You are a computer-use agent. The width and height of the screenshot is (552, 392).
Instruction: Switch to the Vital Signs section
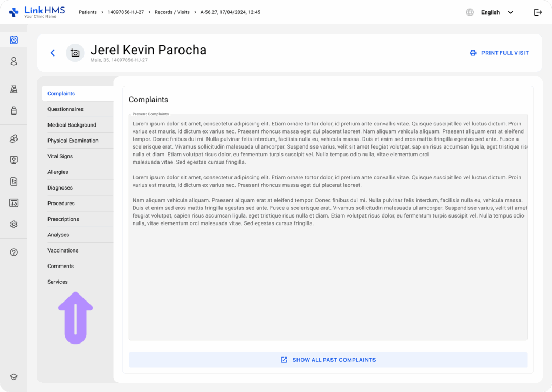coord(60,156)
